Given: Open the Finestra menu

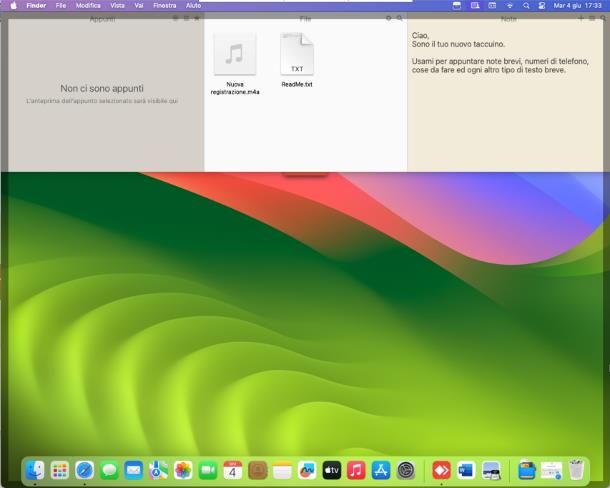Looking at the screenshot, I should click(x=165, y=5).
